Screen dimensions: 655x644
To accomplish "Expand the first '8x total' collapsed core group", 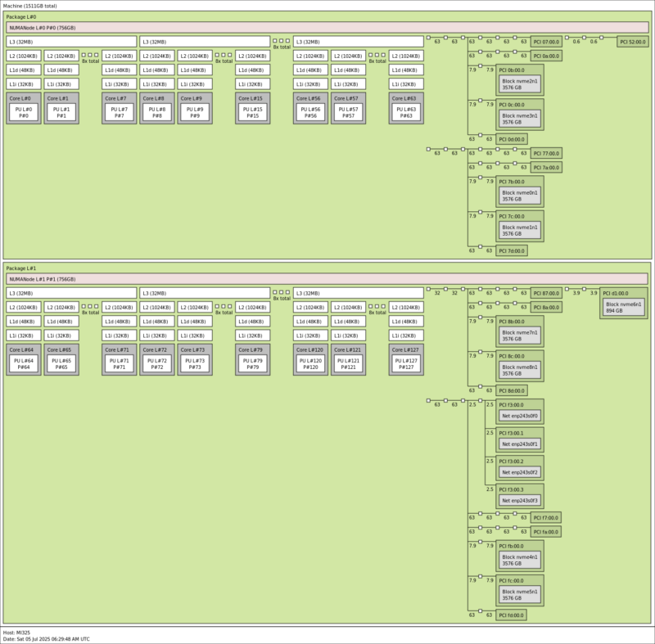I will [x=88, y=57].
